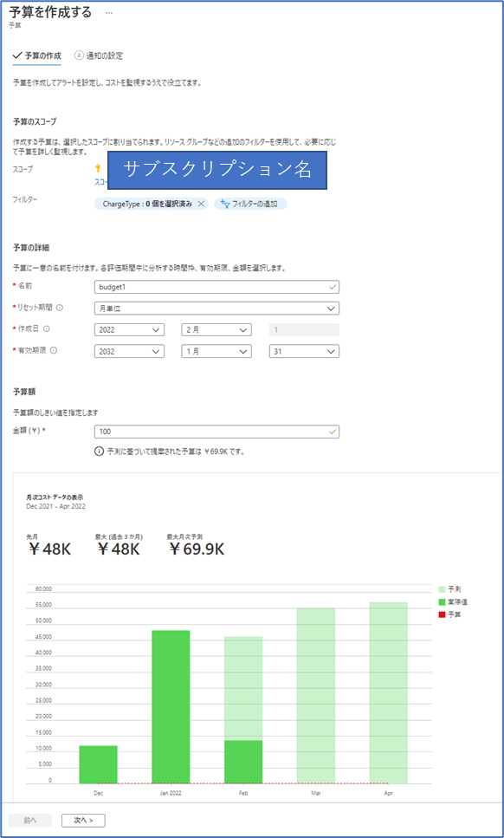Open the リセット期間 dropdown showing 月単位
Viewport: 504px width, 838px height.
point(216,309)
